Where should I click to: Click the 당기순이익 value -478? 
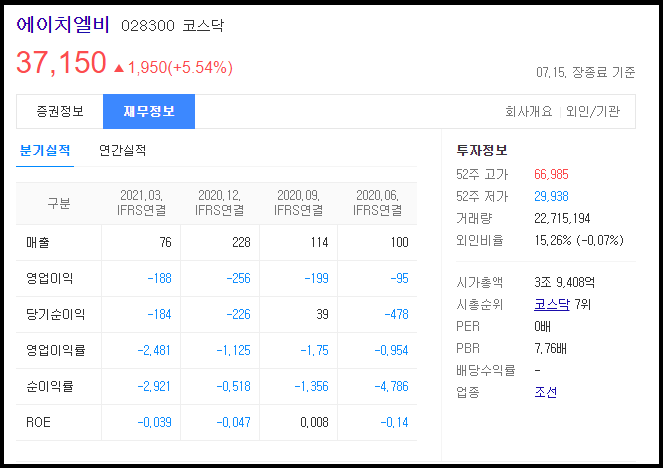coord(397,315)
